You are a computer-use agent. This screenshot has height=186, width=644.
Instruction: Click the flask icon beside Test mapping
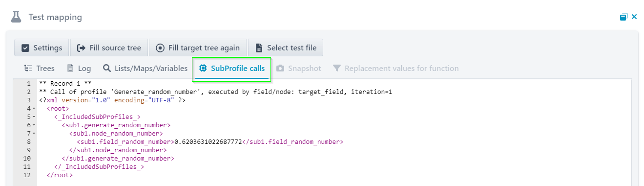(17, 17)
